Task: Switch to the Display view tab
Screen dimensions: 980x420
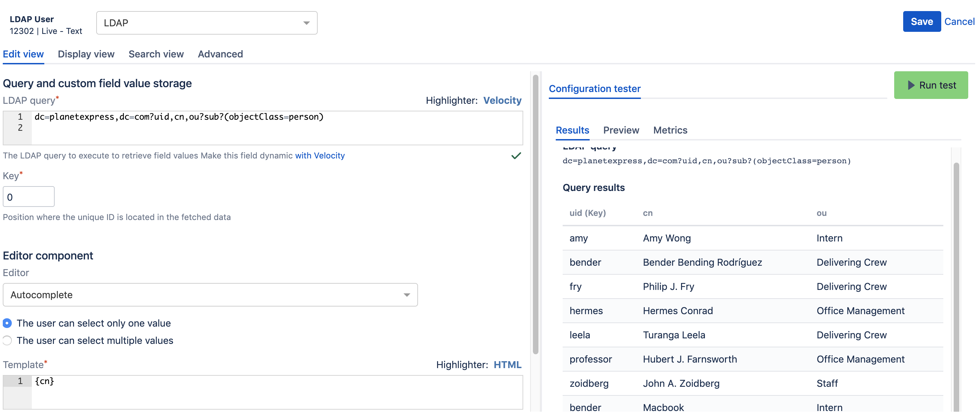Action: pos(86,54)
